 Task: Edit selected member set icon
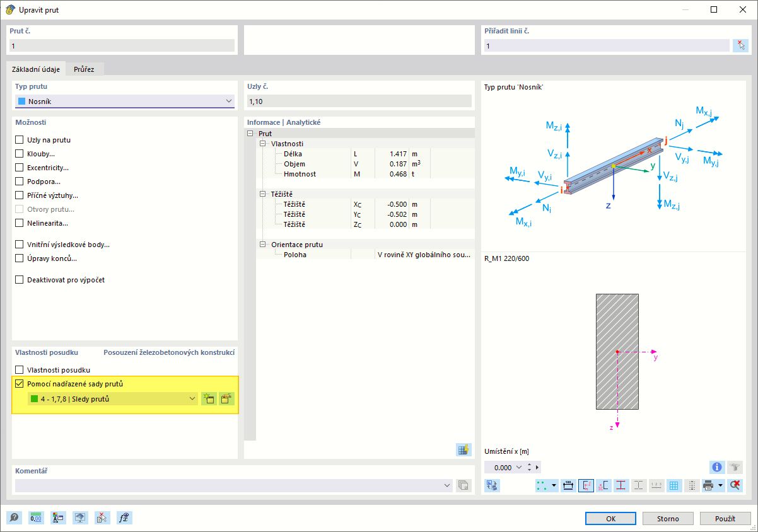226,398
